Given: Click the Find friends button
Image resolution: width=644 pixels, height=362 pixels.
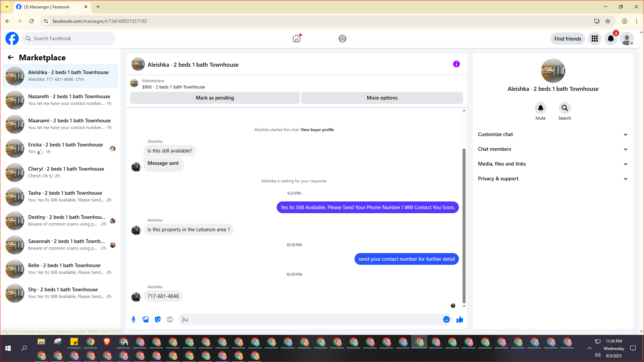Looking at the screenshot, I should tap(568, 39).
